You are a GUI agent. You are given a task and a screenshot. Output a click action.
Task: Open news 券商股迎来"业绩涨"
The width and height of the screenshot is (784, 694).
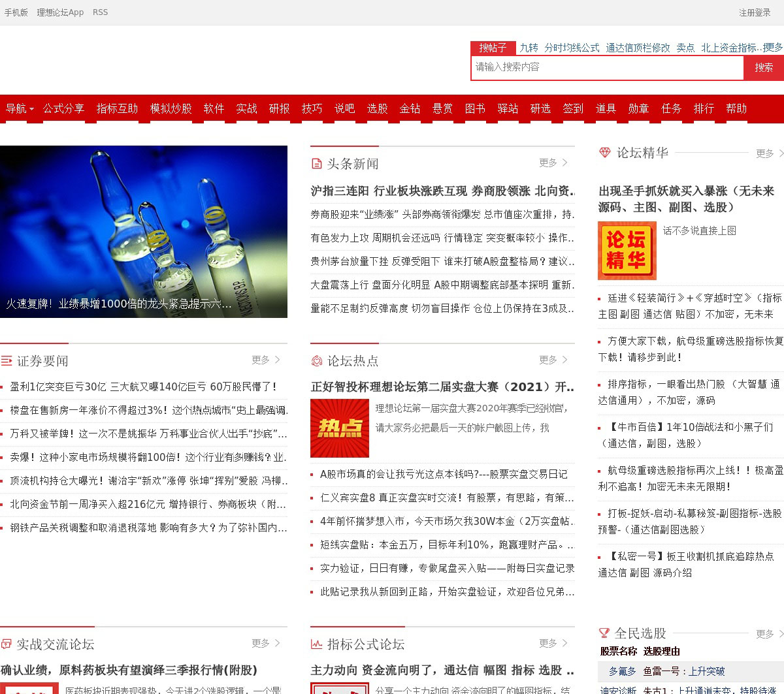(441, 214)
